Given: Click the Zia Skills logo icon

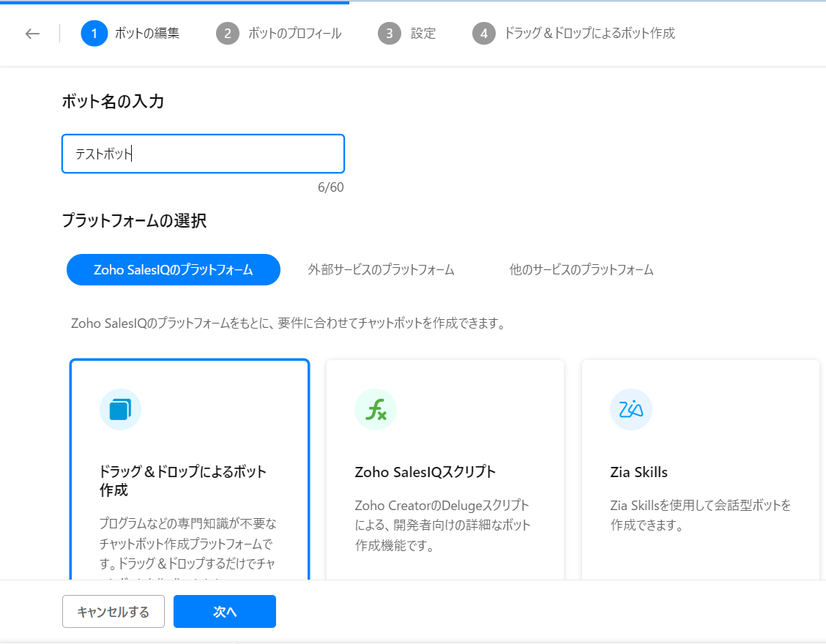Looking at the screenshot, I should (631, 410).
